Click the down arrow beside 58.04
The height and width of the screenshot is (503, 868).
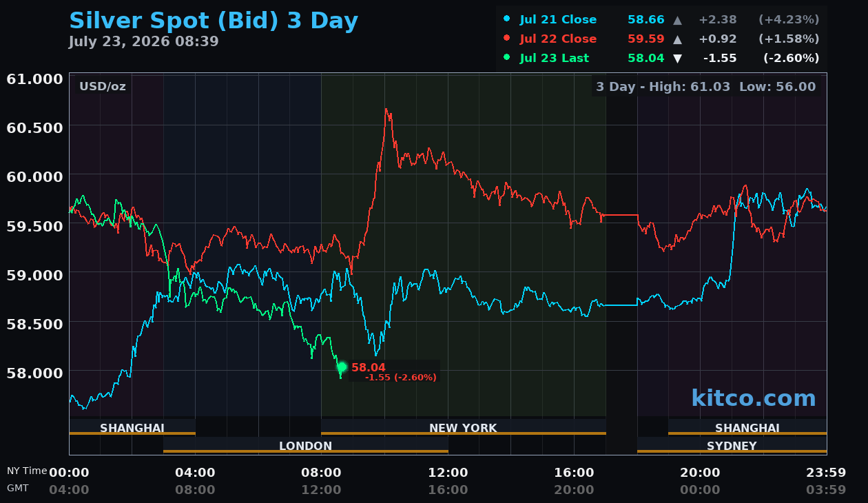point(677,59)
